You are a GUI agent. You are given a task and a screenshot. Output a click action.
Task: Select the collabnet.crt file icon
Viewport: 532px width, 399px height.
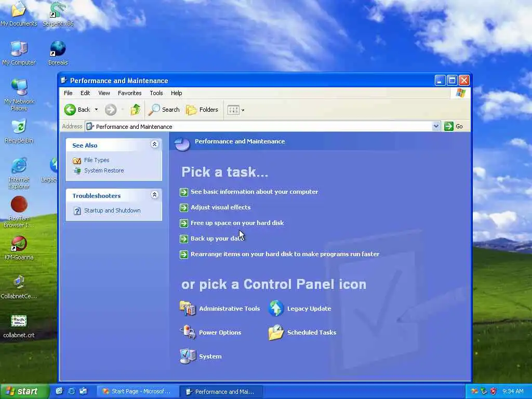click(x=19, y=326)
